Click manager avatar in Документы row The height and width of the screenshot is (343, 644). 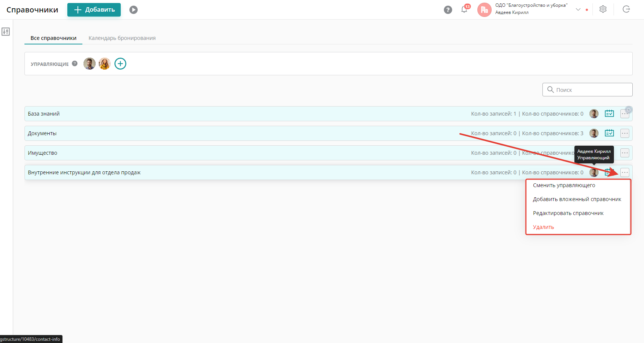[594, 133]
